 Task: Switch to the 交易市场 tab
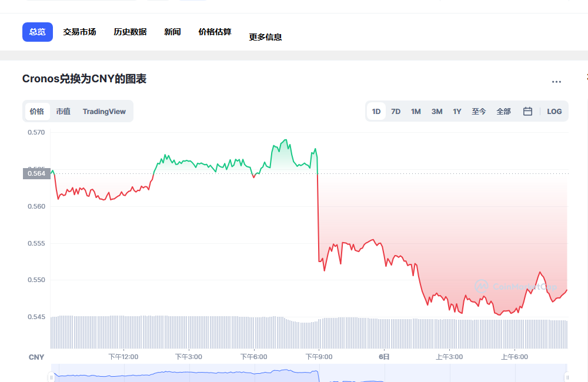79,32
